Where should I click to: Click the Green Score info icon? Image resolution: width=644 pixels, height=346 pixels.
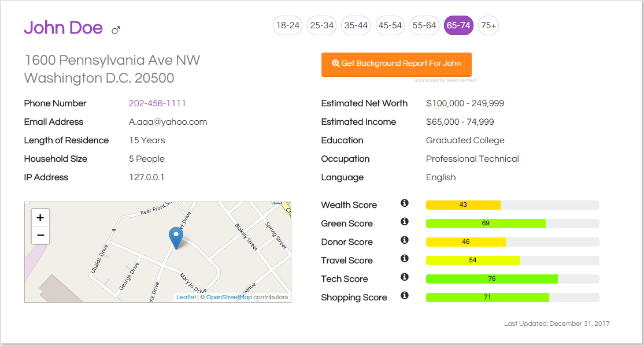pos(405,222)
